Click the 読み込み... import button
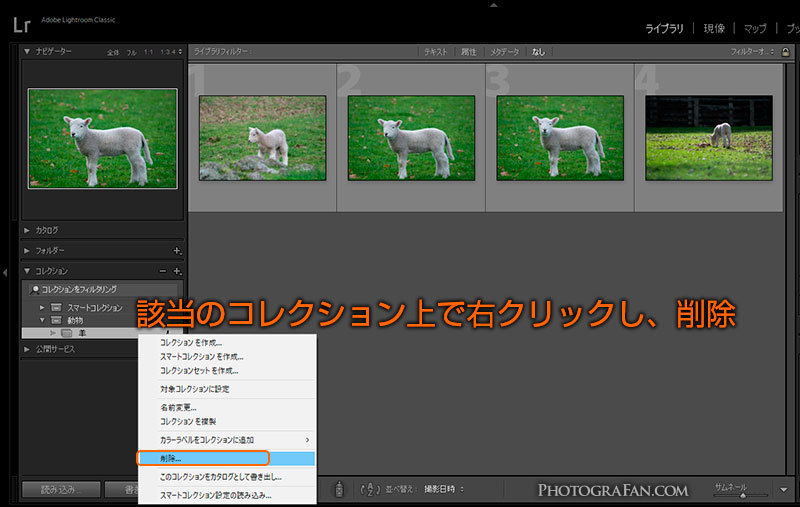 61,490
